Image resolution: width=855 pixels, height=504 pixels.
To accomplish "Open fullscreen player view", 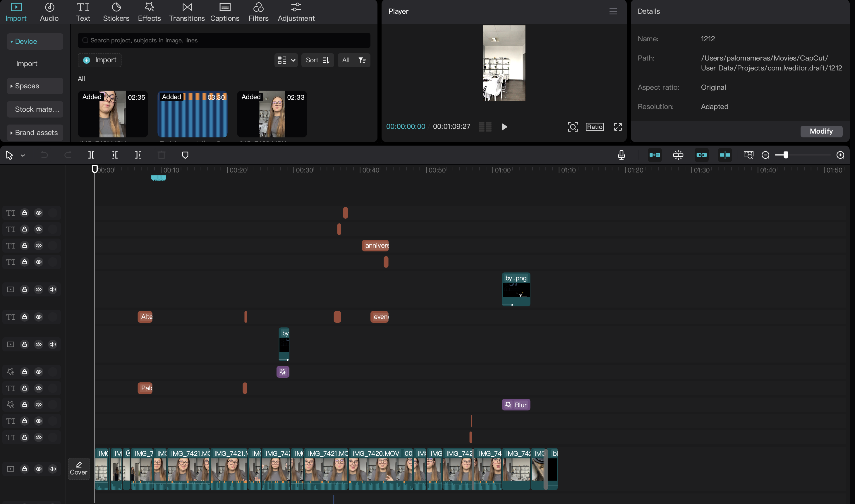I will coord(617,127).
